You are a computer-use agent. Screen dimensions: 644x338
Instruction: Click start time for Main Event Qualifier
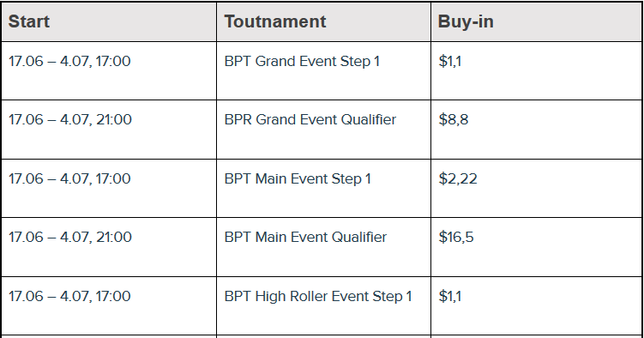coord(109,247)
